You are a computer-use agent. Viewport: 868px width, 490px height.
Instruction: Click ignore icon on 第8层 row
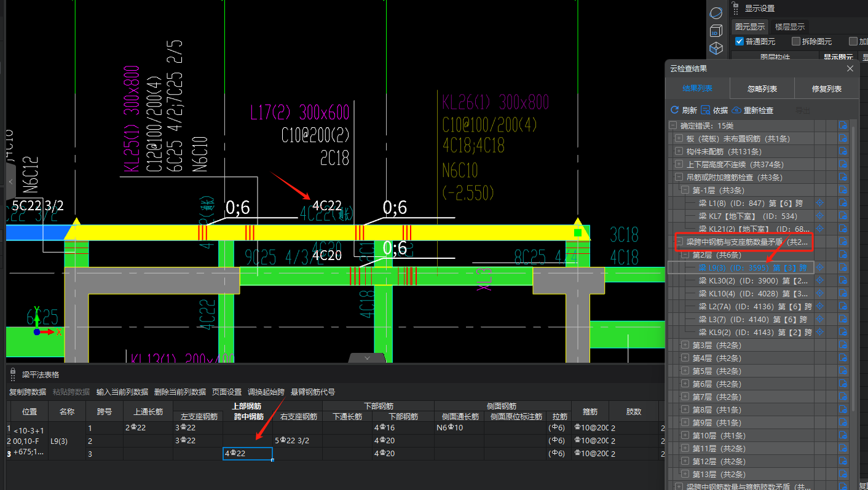click(x=843, y=409)
